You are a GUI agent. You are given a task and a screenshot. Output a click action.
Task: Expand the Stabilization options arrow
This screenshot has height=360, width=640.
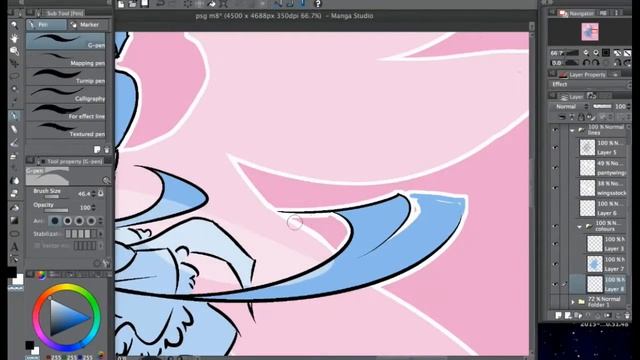[101, 234]
